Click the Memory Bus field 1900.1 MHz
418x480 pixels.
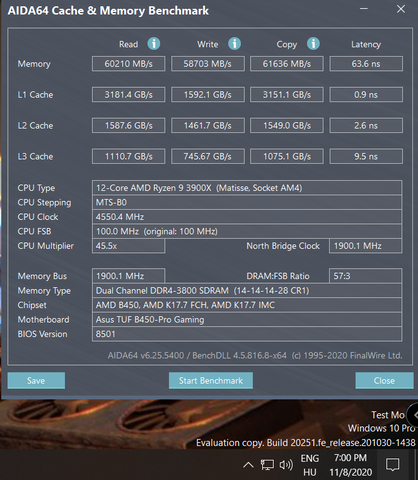coord(128,276)
